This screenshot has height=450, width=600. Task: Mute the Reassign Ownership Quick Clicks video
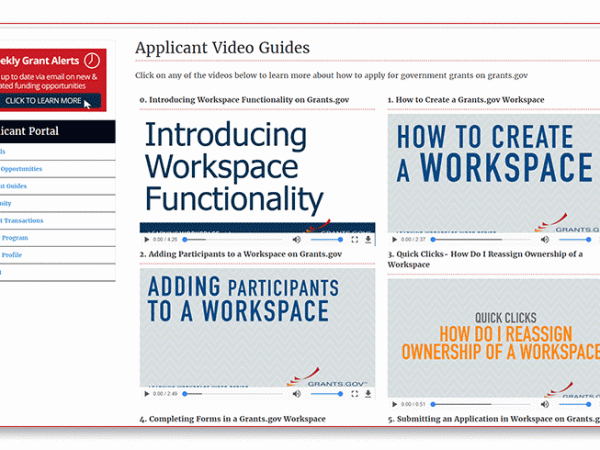544,394
